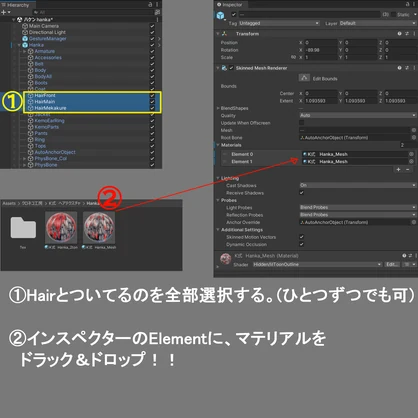The width and height of the screenshot is (418, 418).
Task: Click the Edit Bounds tool icon
Action: click(304, 78)
